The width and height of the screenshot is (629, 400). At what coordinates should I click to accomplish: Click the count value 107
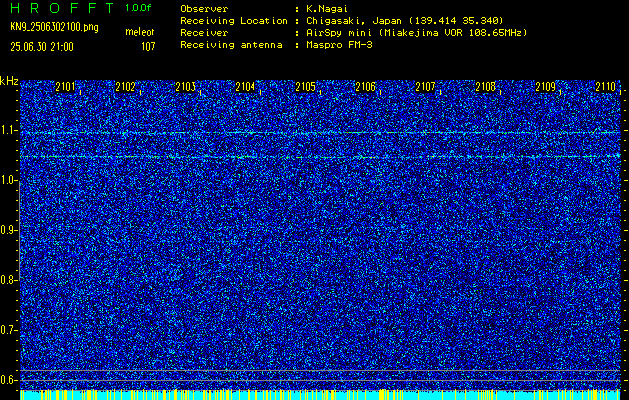[x=148, y=47]
